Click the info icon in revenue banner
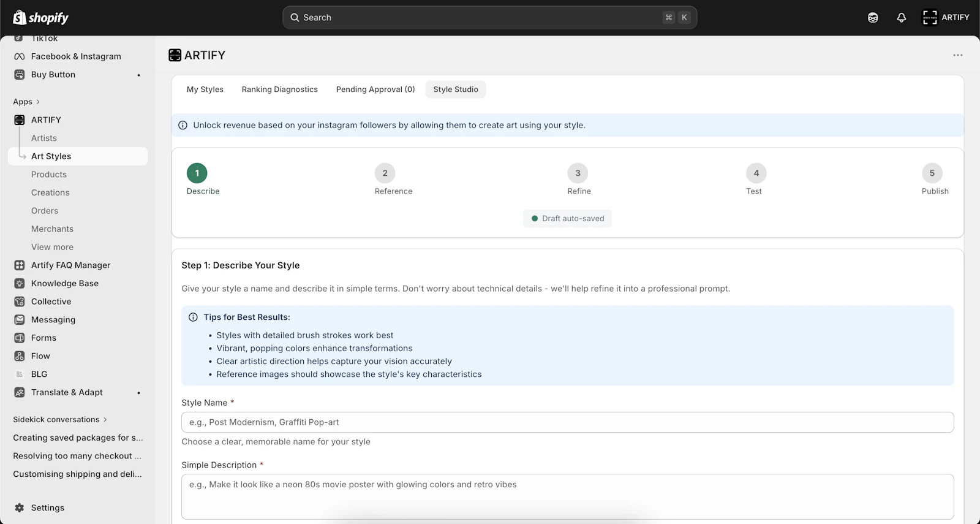This screenshot has height=524, width=980. coord(183,125)
